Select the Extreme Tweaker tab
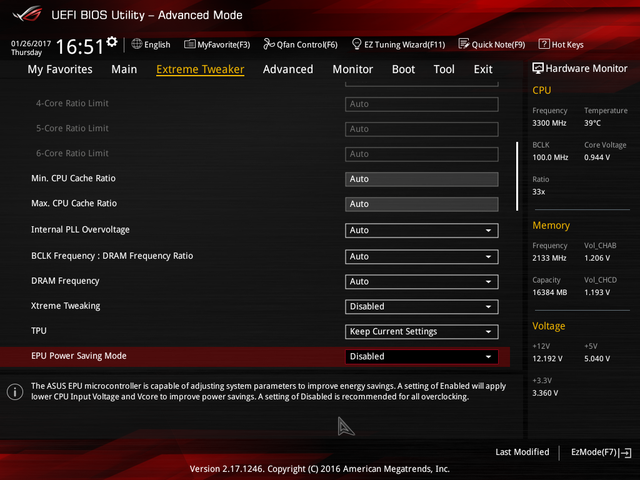640x480 pixels. click(x=200, y=69)
